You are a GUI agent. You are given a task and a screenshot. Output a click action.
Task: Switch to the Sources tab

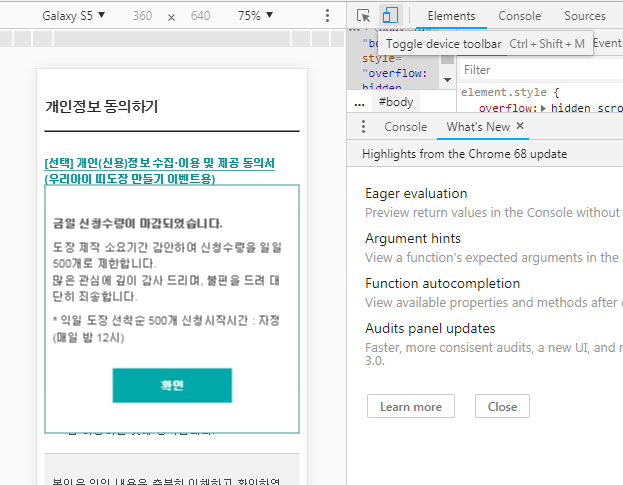[585, 16]
